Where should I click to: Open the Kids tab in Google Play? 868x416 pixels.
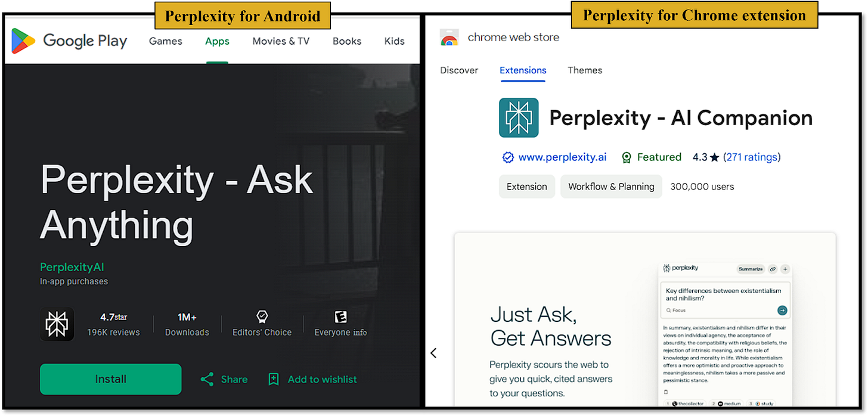(x=394, y=41)
